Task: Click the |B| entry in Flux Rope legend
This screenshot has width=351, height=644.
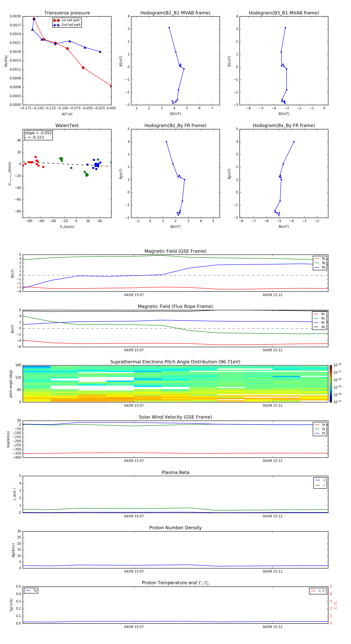Action: 320,327
